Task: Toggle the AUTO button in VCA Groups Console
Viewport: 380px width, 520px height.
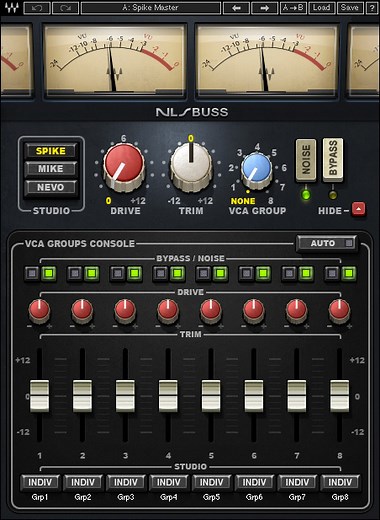Action: point(326,243)
